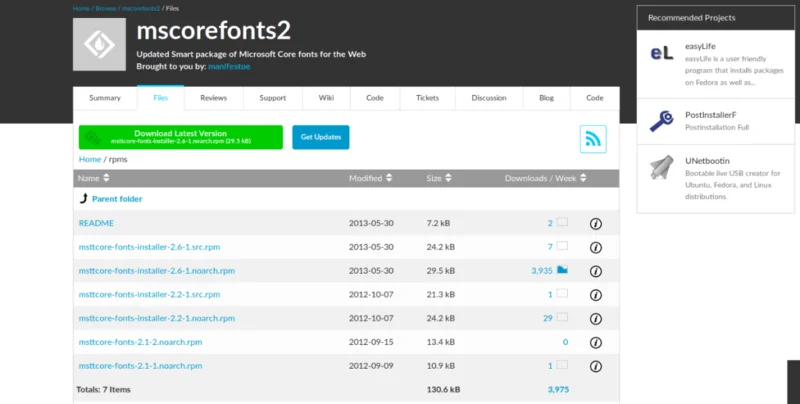
Task: Click the easyLife eL project icon
Action: coord(662,53)
